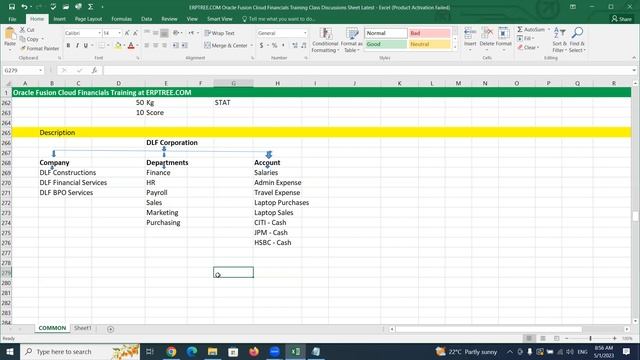Image resolution: width=640 pixels, height=360 pixels.
Task: Open Format as Table gallery
Action: [x=351, y=40]
